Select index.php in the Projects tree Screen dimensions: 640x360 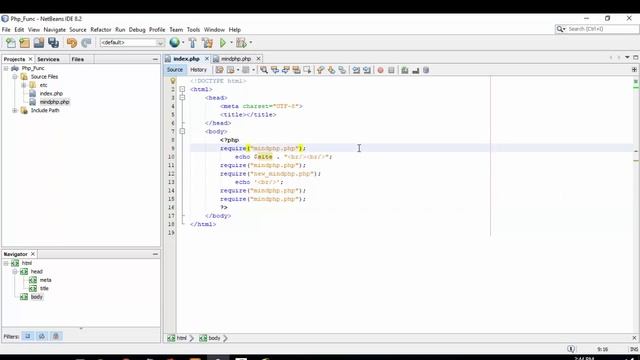click(51, 94)
